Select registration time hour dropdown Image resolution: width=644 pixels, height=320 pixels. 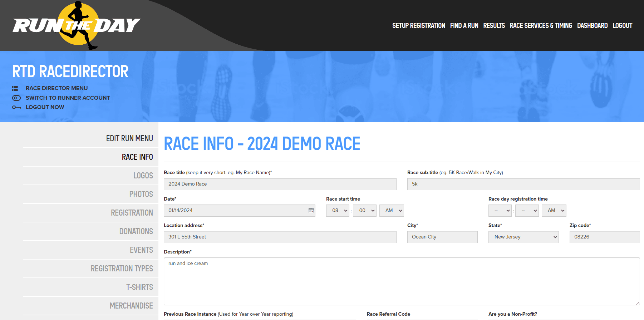[x=500, y=211]
